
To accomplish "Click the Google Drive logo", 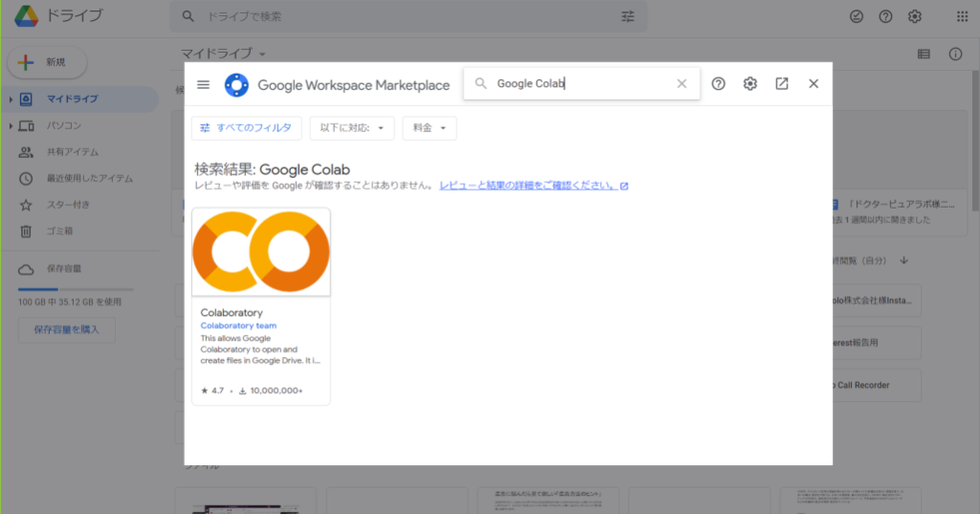I will coord(26,16).
